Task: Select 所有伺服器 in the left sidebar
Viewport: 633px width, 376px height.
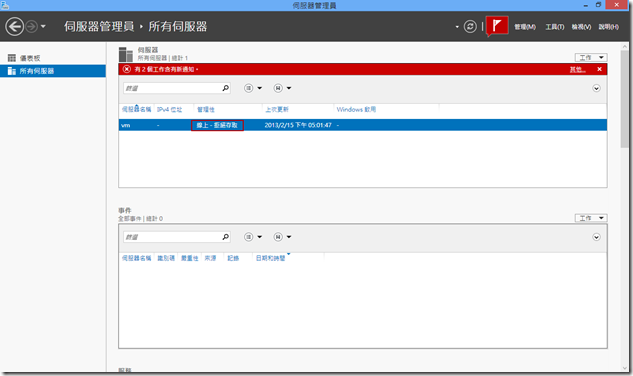Action: click(x=53, y=71)
